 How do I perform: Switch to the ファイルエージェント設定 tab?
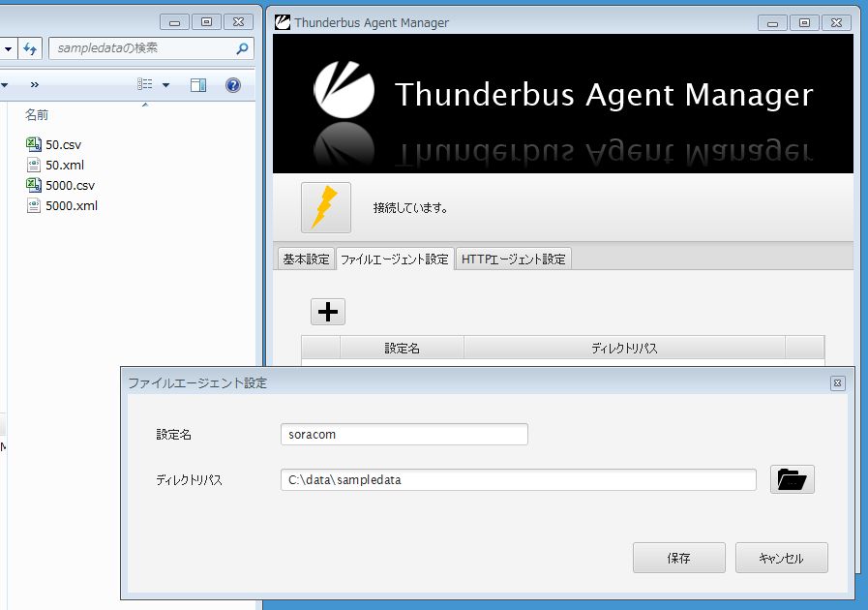pyautogui.click(x=395, y=259)
